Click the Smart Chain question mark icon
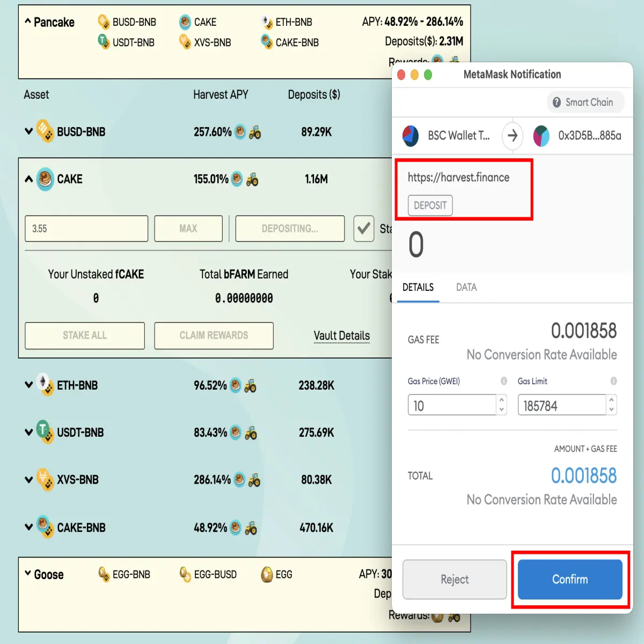This screenshot has height=644, width=644. click(557, 102)
